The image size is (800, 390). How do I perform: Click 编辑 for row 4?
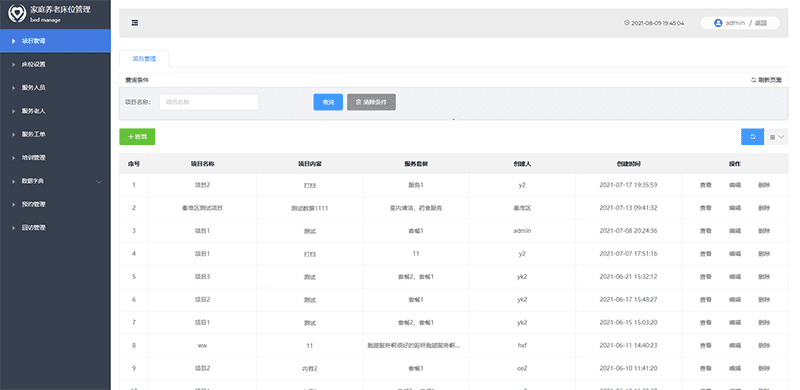pyautogui.click(x=735, y=254)
